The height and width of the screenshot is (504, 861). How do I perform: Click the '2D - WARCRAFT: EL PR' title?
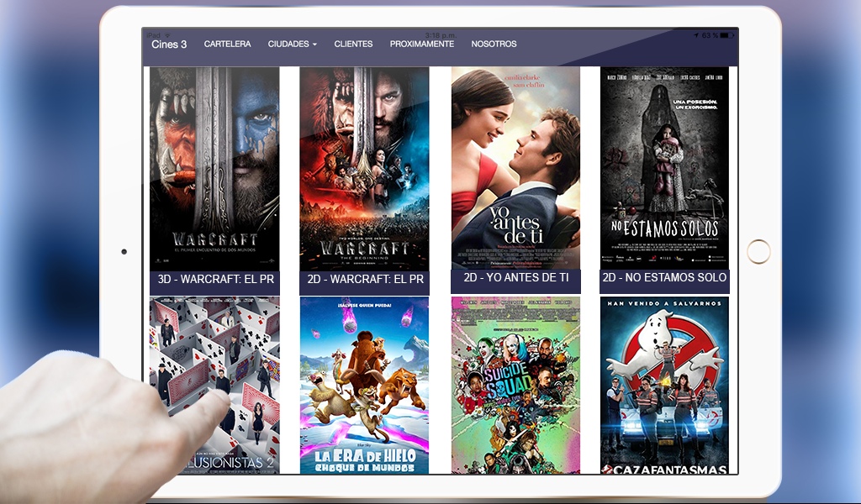pyautogui.click(x=365, y=280)
